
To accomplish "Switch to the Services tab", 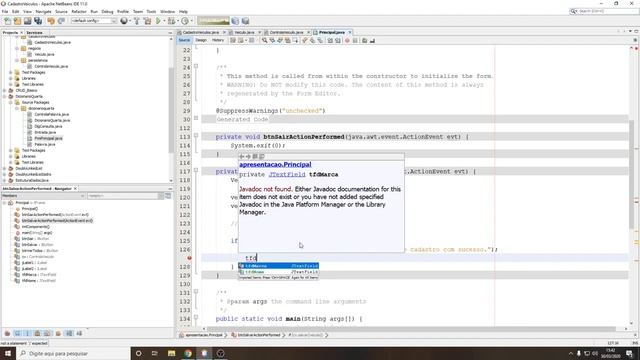I will coord(35,32).
